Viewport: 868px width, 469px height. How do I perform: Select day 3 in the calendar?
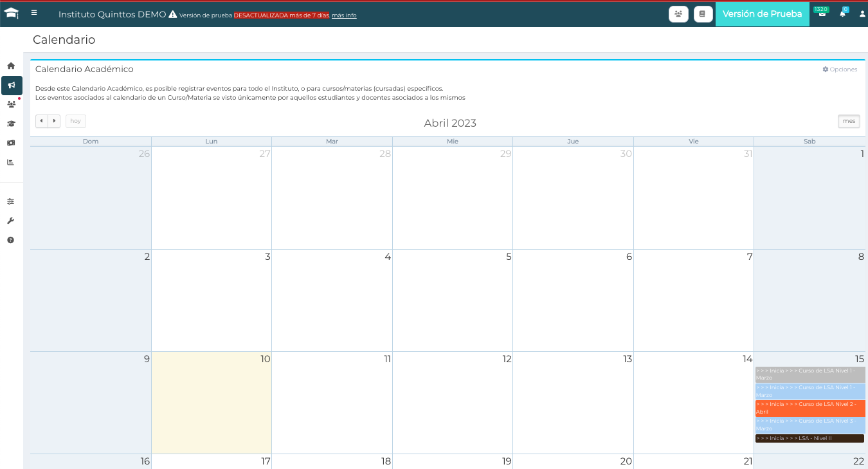click(x=212, y=300)
